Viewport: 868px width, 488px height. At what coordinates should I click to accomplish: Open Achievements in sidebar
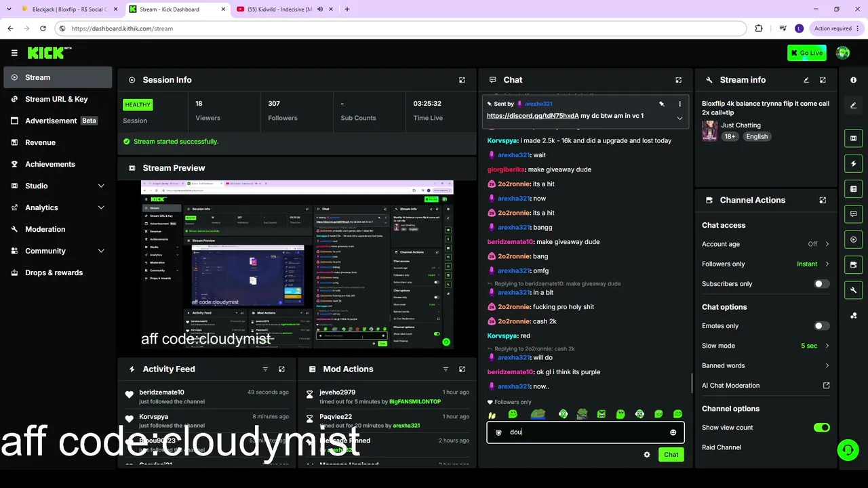[x=58, y=164]
